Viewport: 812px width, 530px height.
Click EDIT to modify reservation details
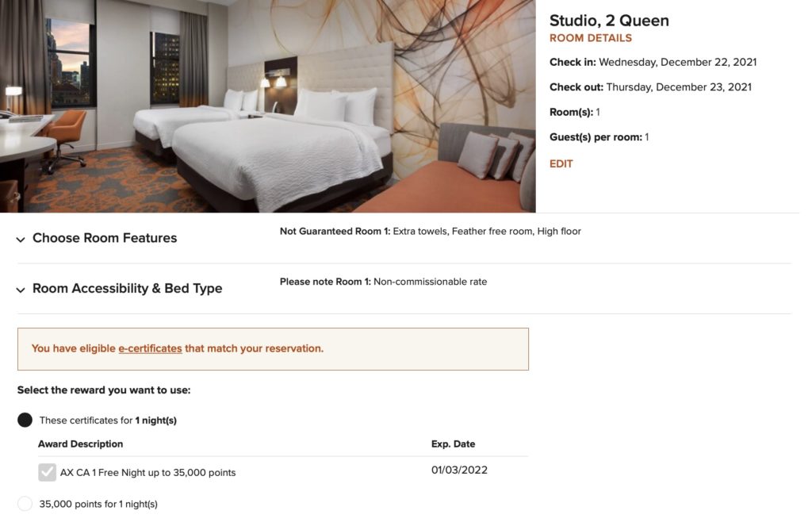pyautogui.click(x=561, y=163)
